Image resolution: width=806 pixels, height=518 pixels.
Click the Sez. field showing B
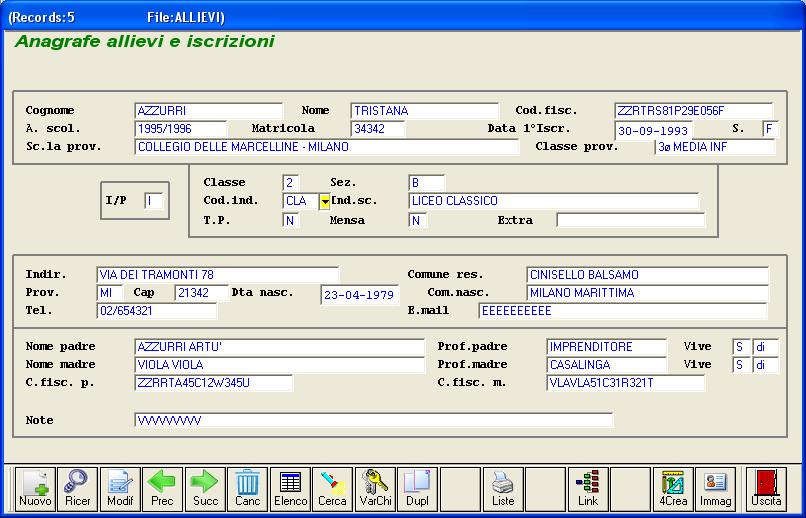[x=427, y=183]
